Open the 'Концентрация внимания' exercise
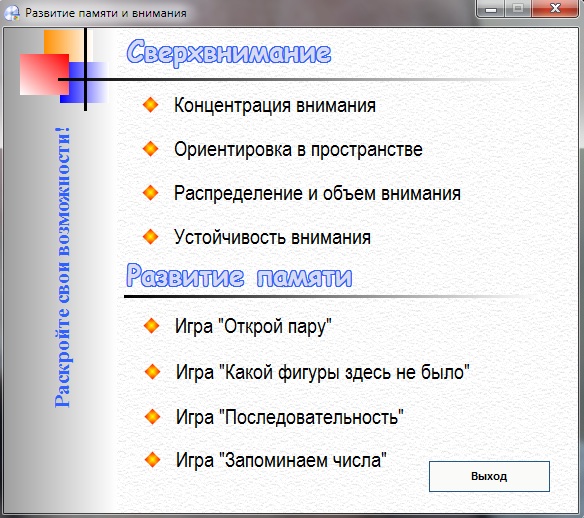This screenshot has width=584, height=518. coord(275,105)
